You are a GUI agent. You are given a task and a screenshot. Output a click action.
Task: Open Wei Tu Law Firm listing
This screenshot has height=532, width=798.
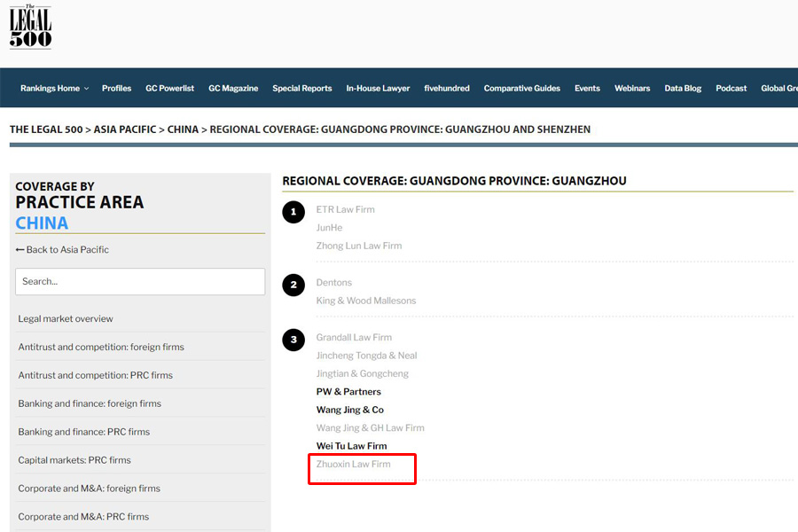(x=351, y=446)
